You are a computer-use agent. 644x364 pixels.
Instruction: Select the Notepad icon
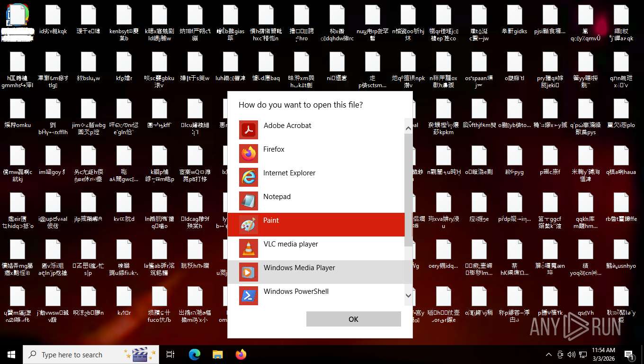coord(249,201)
